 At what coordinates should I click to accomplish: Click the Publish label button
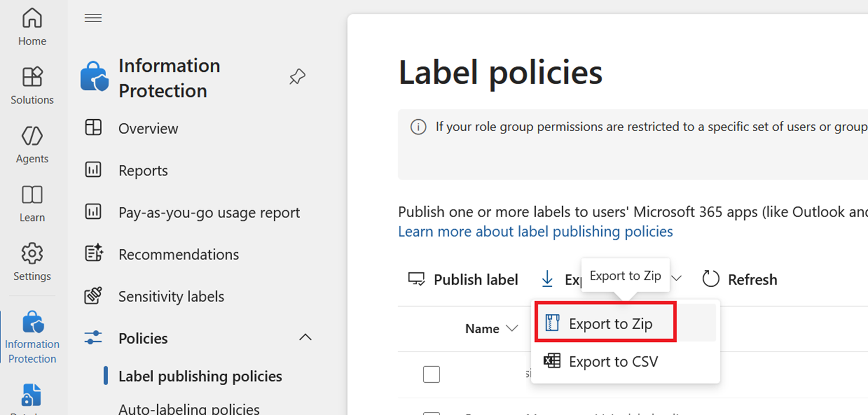463,279
